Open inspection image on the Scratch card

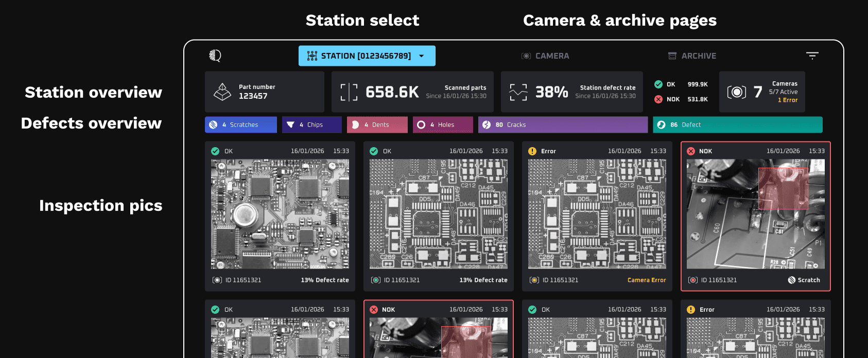[x=756, y=214]
